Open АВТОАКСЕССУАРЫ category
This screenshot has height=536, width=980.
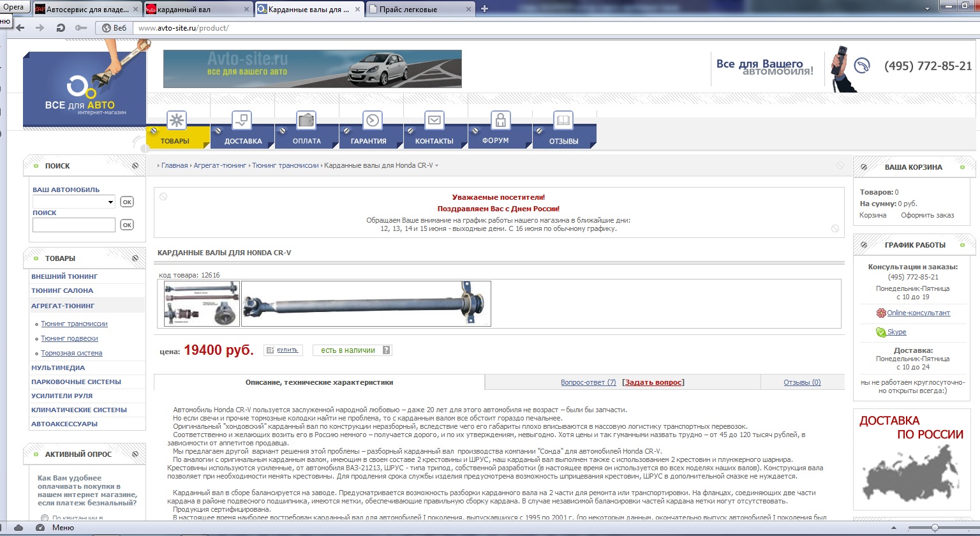[64, 424]
